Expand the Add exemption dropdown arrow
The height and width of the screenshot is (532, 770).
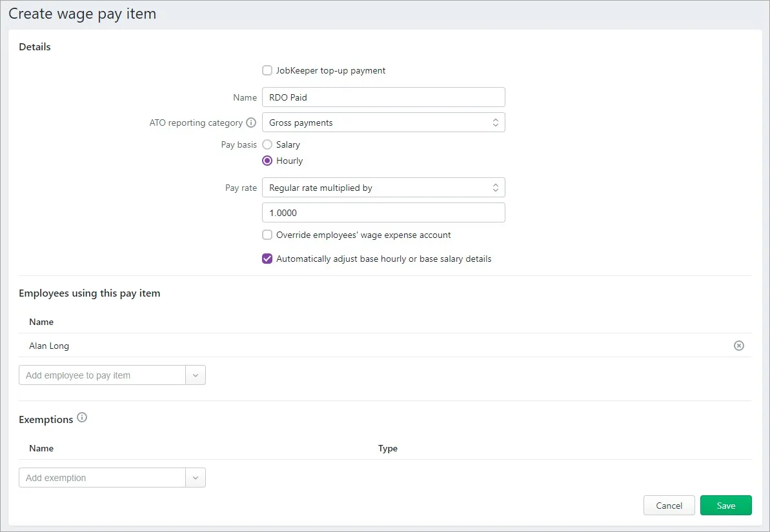196,478
